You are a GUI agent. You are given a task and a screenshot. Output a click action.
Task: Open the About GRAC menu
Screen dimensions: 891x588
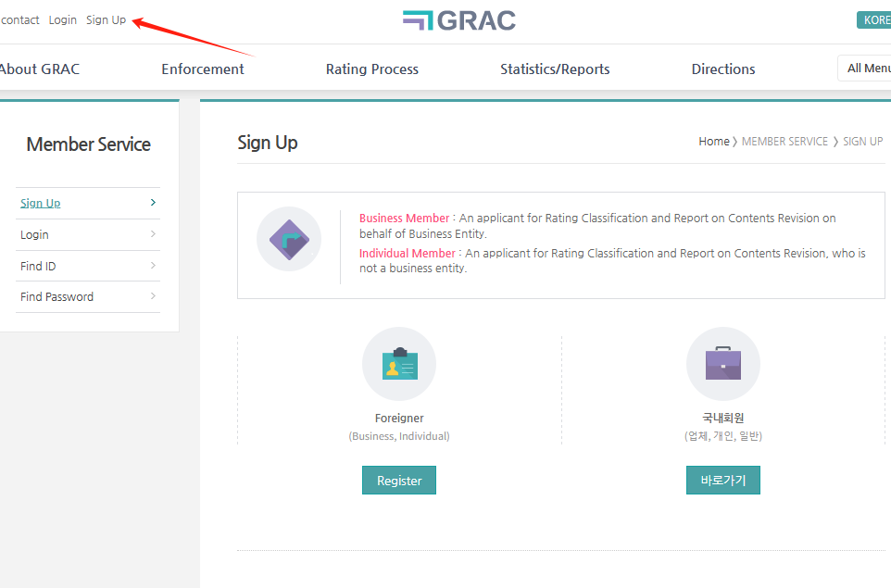(39, 69)
